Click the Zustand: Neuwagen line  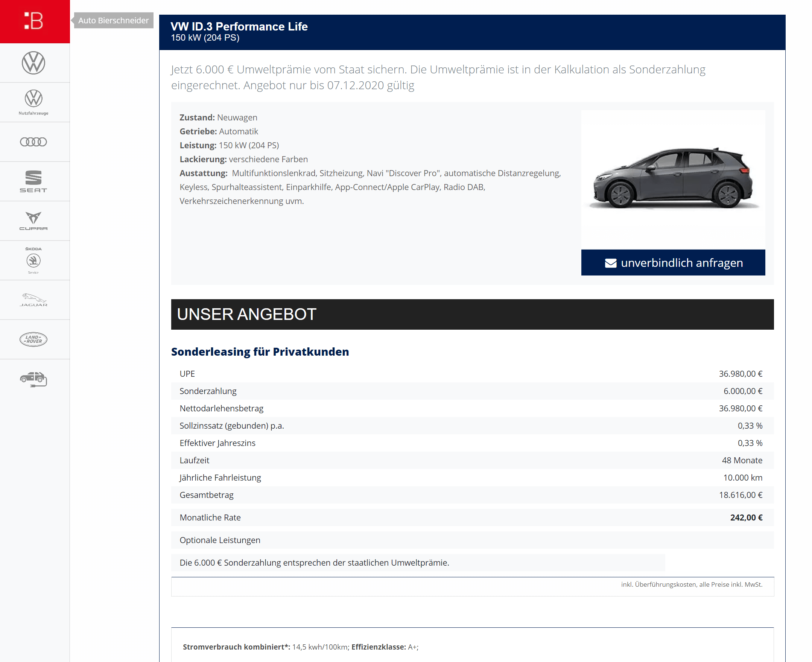coord(219,117)
